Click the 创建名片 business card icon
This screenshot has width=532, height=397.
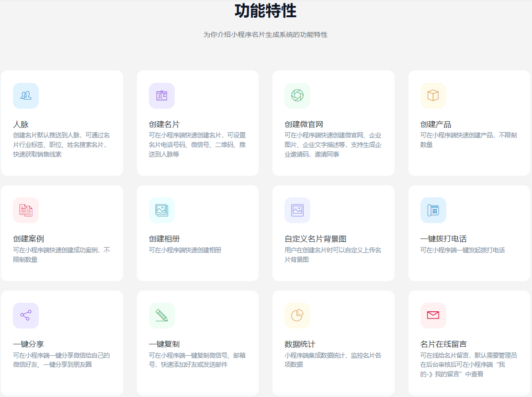[162, 96]
